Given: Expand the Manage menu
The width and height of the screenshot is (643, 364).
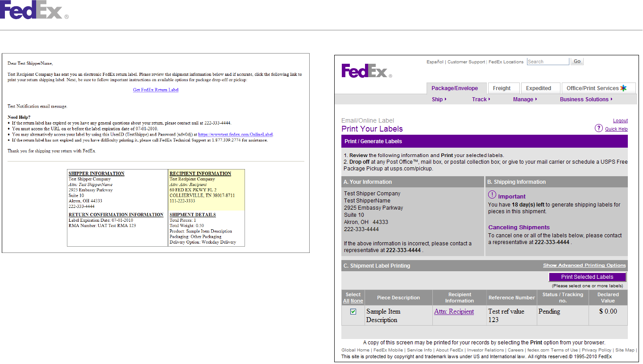Looking at the screenshot, I should coord(525,99).
